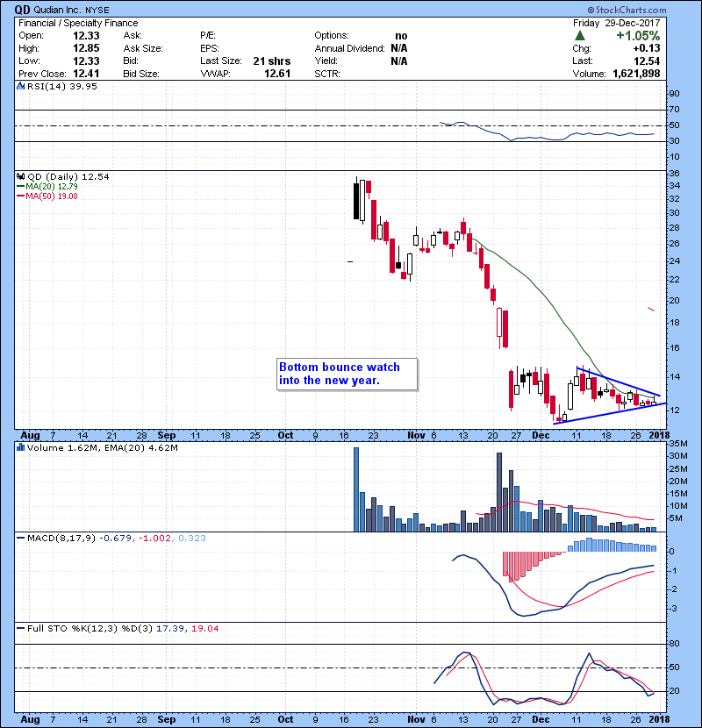This screenshot has width=702, height=728.
Task: Click the tallest volume bar in mid-October
Action: click(x=356, y=489)
